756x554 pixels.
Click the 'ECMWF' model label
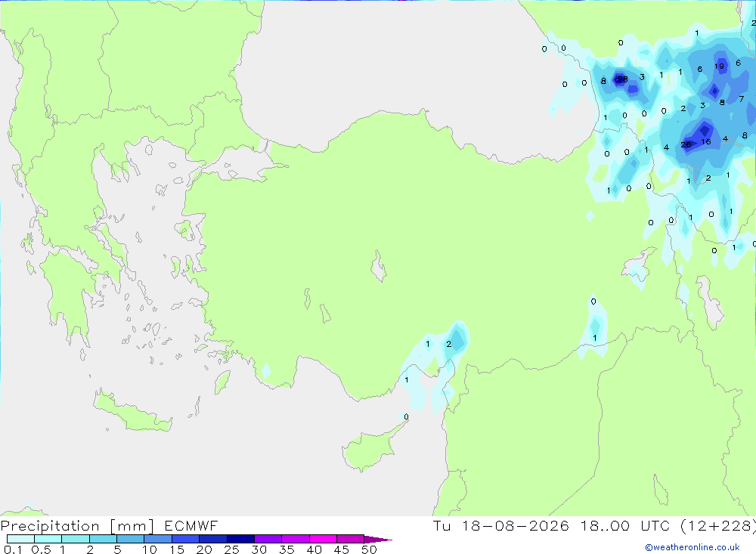point(191,525)
